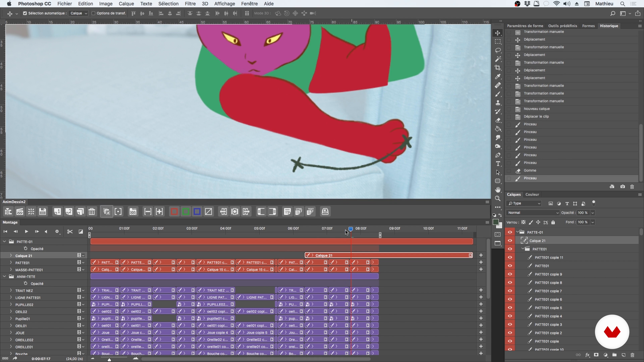Click the green color label button in AnimDessin2
The image size is (644, 362).
point(186,212)
